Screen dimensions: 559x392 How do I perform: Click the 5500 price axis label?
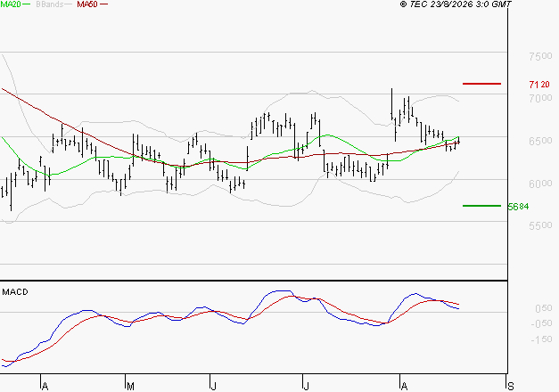coord(541,225)
